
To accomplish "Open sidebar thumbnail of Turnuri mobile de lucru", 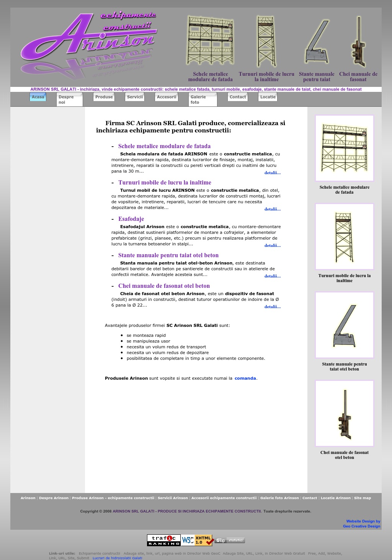I will tap(345, 237).
